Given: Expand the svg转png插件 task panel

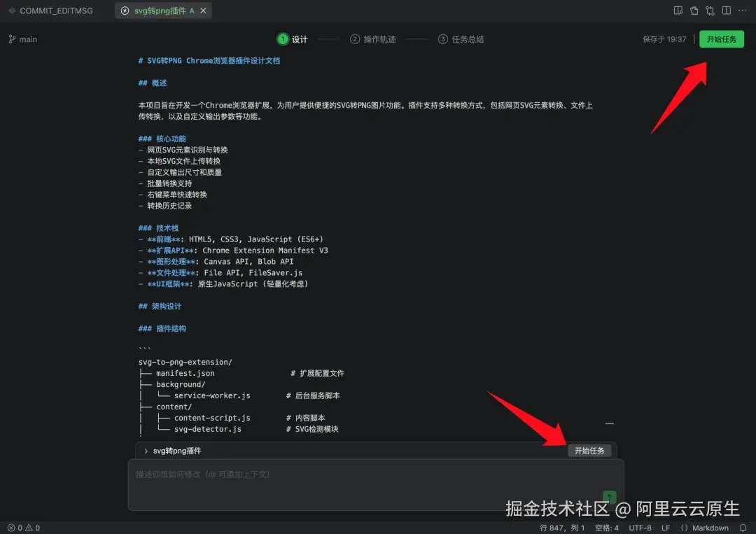Looking at the screenshot, I should click(x=145, y=451).
